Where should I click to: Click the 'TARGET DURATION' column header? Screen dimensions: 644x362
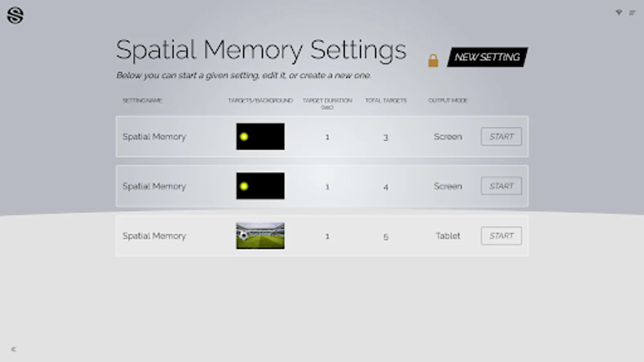[x=327, y=103]
